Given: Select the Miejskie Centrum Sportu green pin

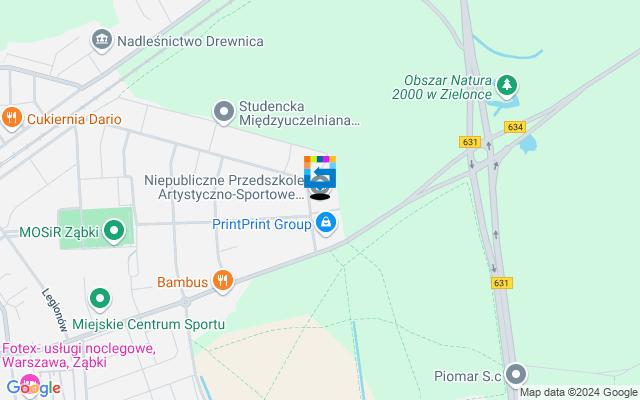Looking at the screenshot, I should (100, 300).
